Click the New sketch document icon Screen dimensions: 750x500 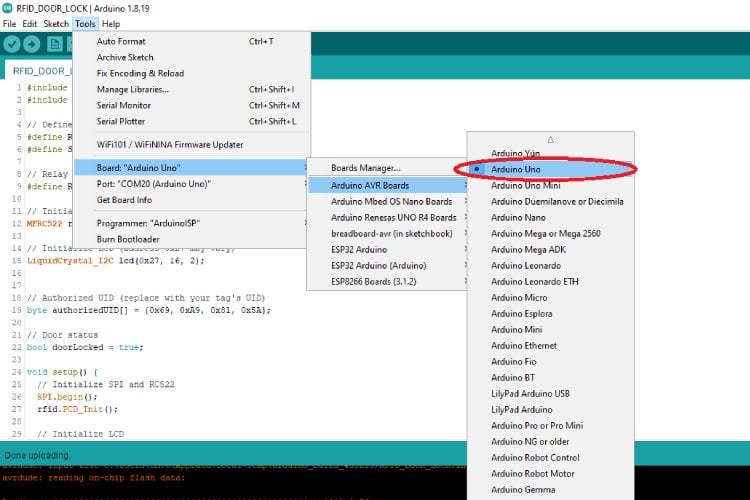55,44
